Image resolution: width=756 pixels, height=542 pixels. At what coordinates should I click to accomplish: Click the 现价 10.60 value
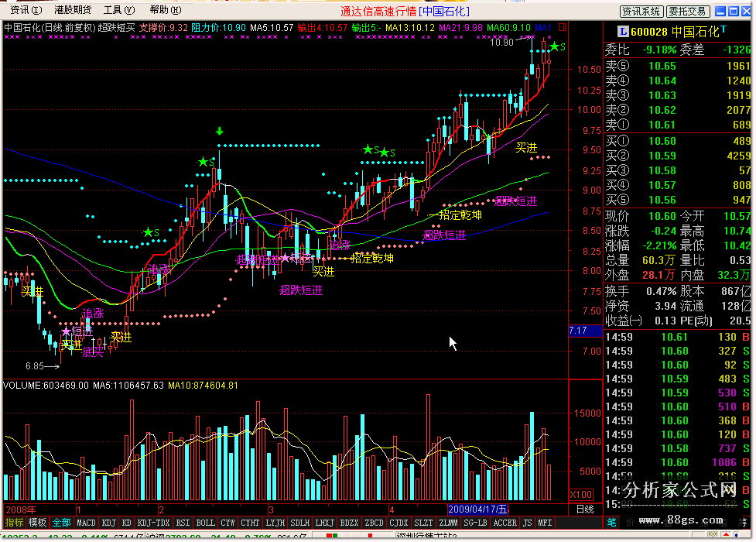coord(662,216)
